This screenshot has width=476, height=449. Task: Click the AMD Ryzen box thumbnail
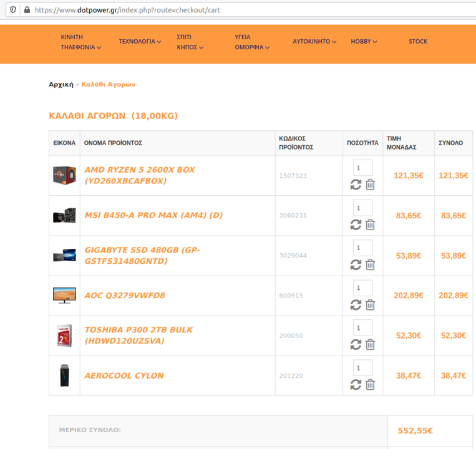pos(64,175)
